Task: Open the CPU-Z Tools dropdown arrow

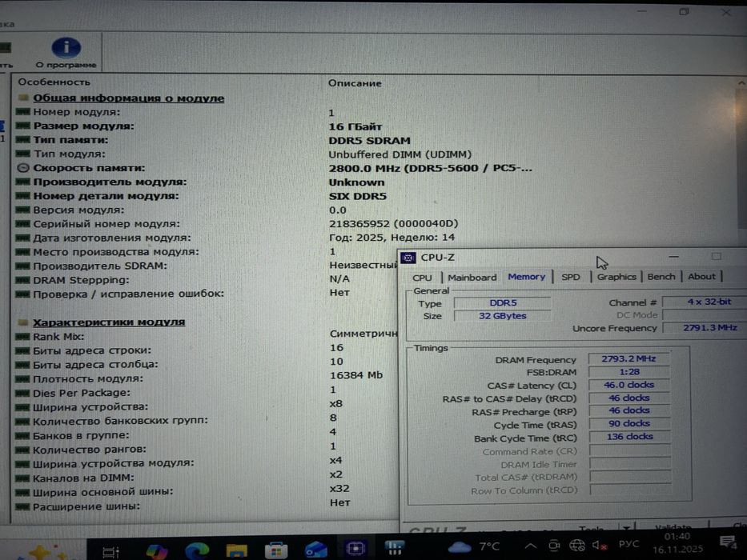Action: pos(626,528)
